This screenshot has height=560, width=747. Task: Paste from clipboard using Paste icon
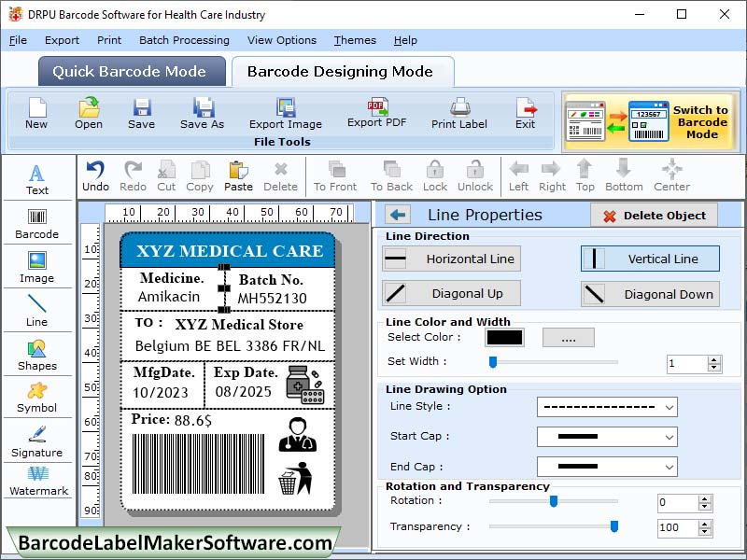pos(238,176)
